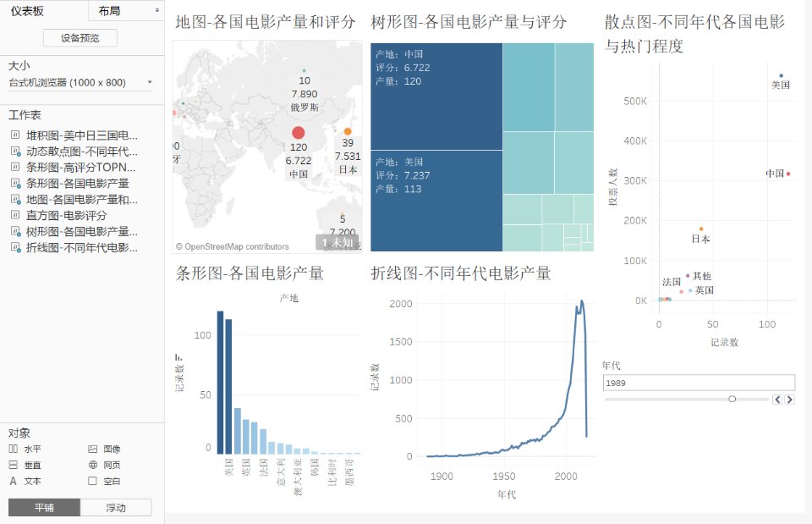Click the sheet icon beside 条形图-各国电影产量
Screen dimensions: 812x524
tap(15, 184)
